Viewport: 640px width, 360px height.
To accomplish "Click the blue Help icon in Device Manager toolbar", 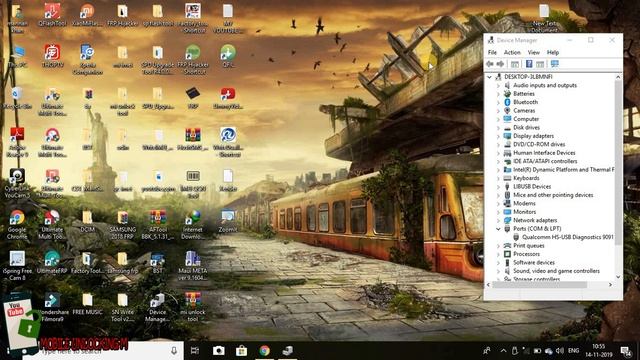I will point(529,64).
